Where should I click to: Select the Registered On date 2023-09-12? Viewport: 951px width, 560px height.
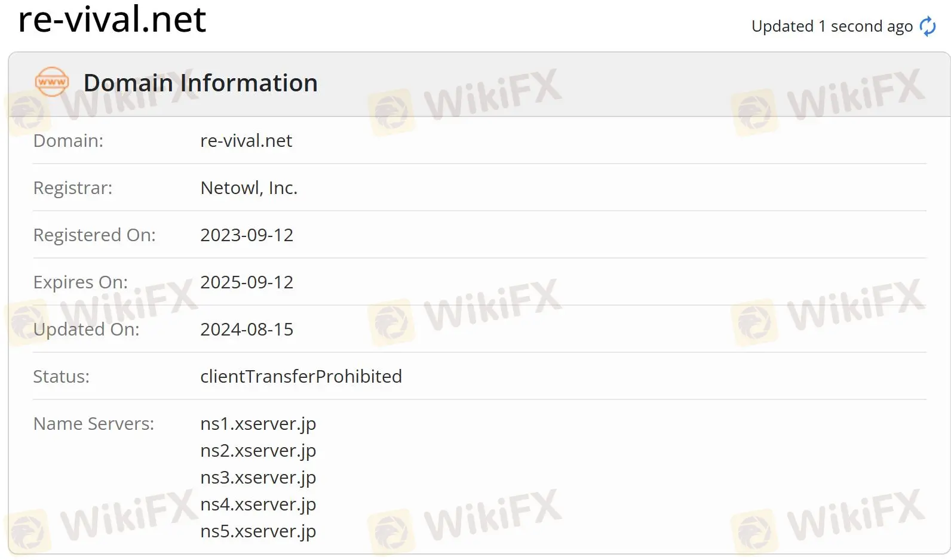[247, 235]
